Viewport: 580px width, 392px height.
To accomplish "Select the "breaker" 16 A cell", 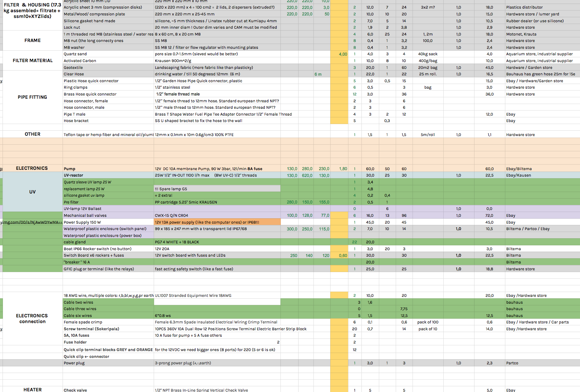I will click(x=108, y=262).
